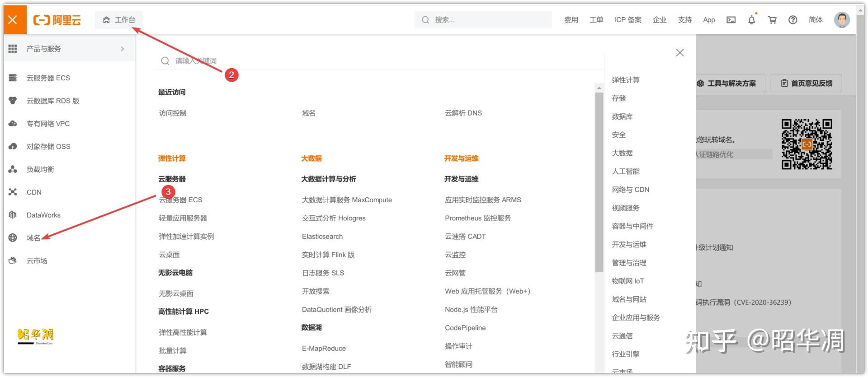Open CodePipeline product link
The width and height of the screenshot is (868, 377).
point(465,328)
